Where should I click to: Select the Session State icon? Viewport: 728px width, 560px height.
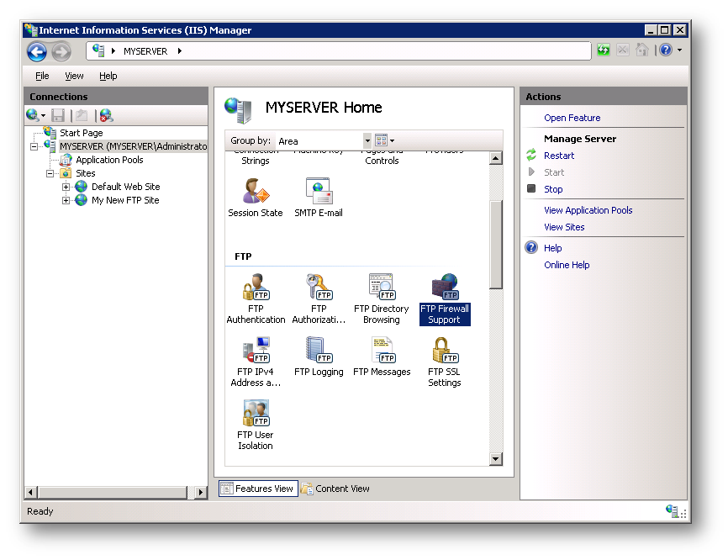point(256,198)
